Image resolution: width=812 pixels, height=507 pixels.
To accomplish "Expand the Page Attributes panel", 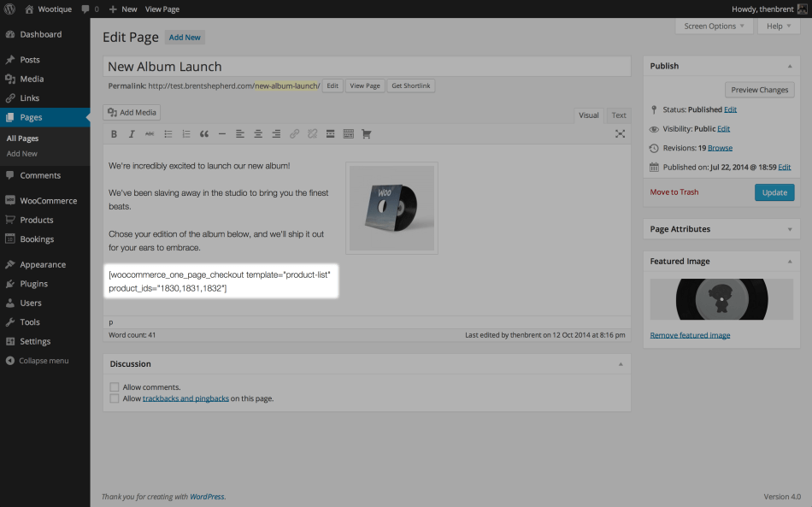I will click(x=790, y=229).
